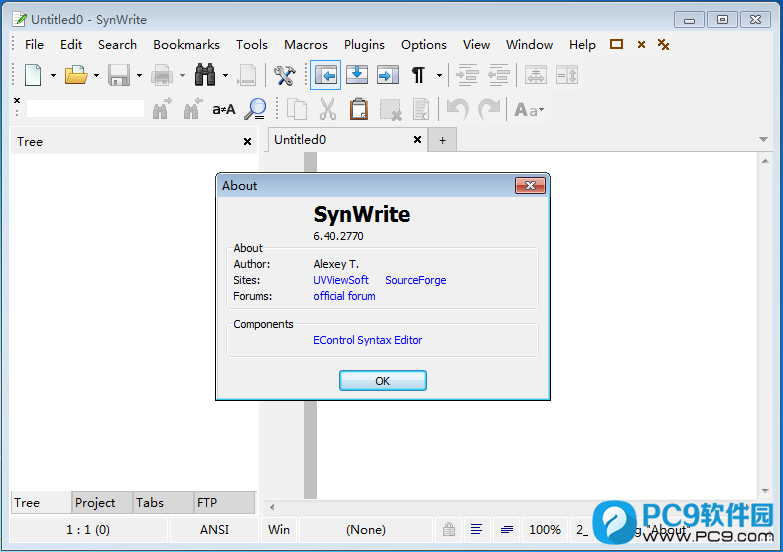This screenshot has height=552, width=783.
Task: Toggle read-only lock in status bar
Action: 449,530
